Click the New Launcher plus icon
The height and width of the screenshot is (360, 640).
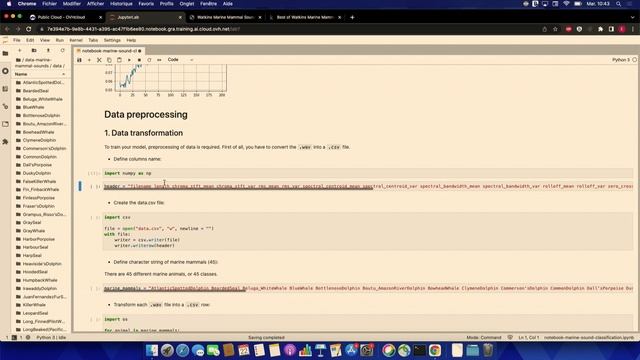[x=19, y=50]
